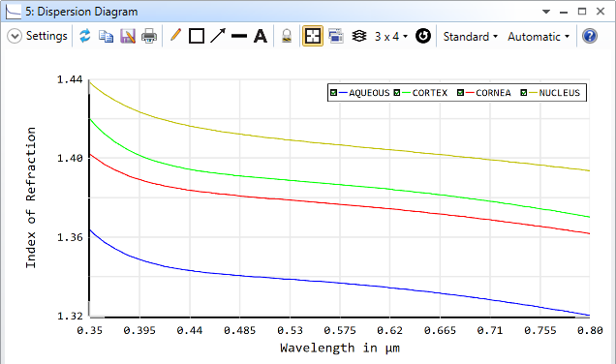Uncheck the CORTEX legend checkbox
Viewport: 616px width, 364px height.
coord(397,93)
